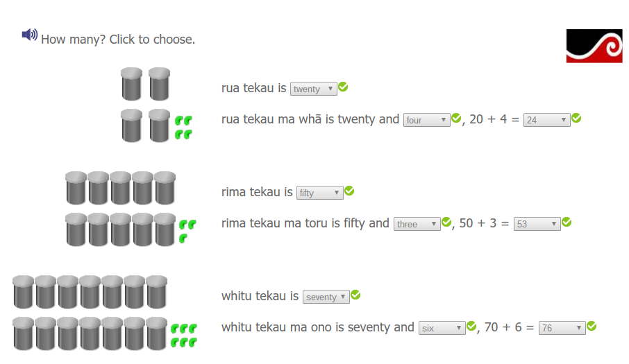Click the five grey cans beside rima tekau
This screenshot has width=629, height=364.
(121, 188)
